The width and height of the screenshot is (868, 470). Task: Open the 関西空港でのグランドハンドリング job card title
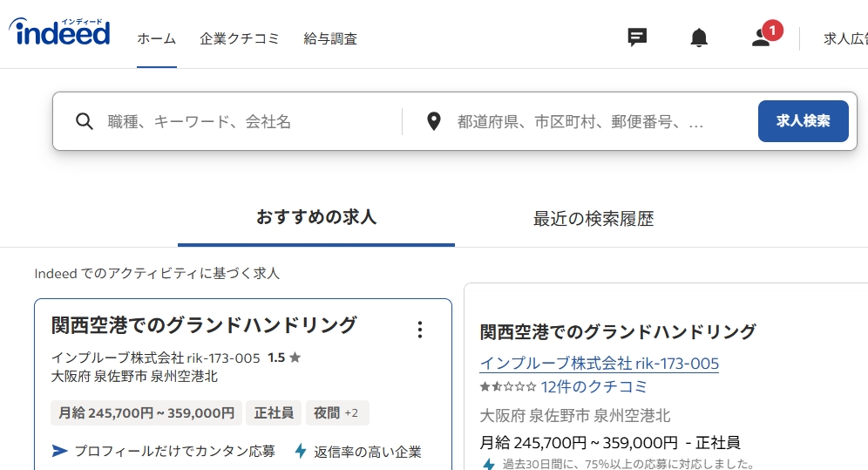click(204, 325)
